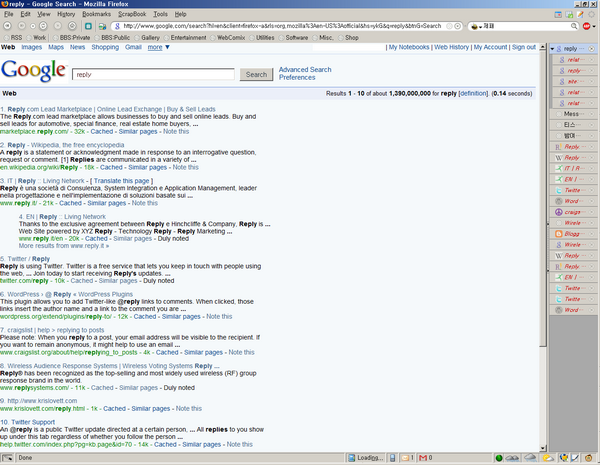This screenshot has height=465, width=600.
Task: Switch to Google Images search
Action: pyautogui.click(x=31, y=47)
